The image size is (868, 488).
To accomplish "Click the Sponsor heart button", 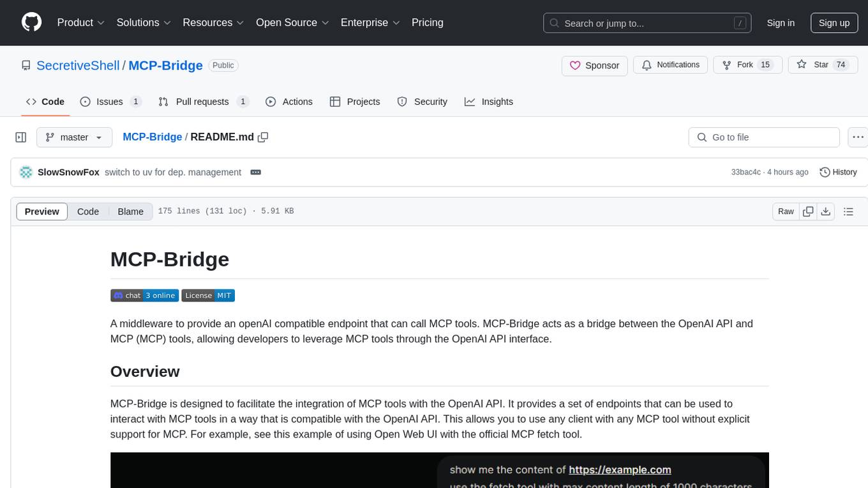I will click(595, 65).
